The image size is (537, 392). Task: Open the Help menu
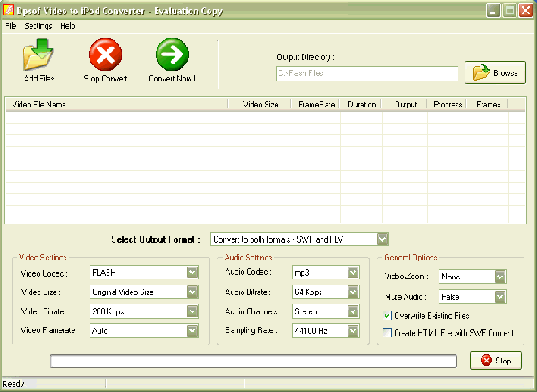point(68,26)
